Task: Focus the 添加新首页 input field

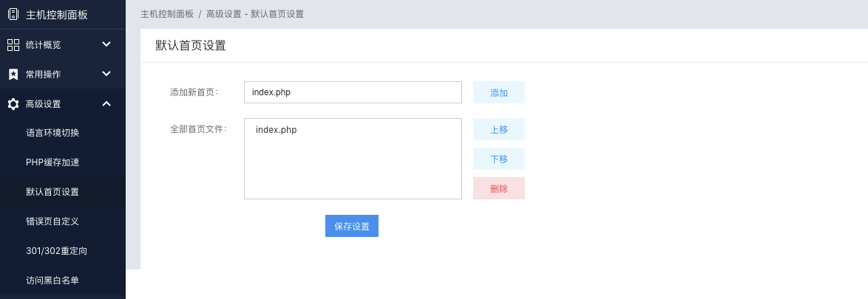Action: click(353, 92)
